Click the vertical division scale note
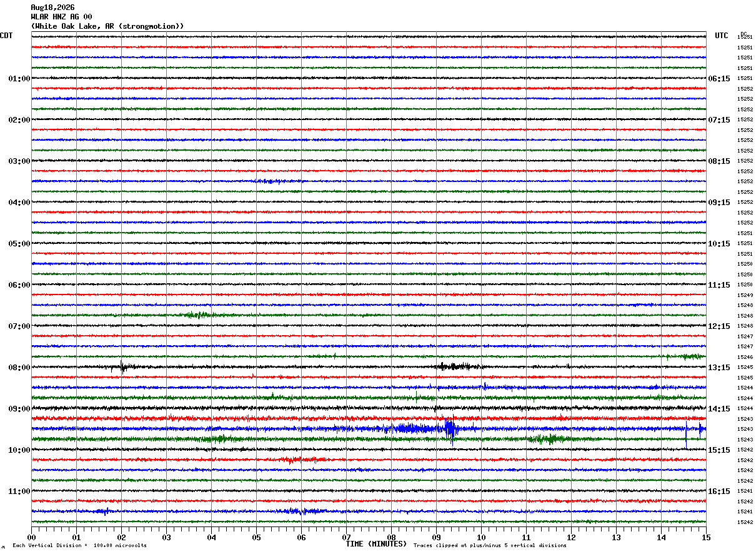The image size is (756, 554). 79,545
